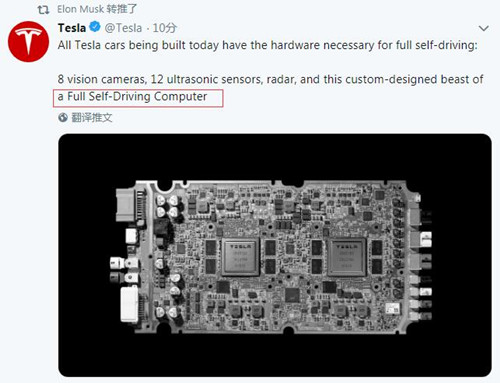Click the tweet line starting All Tesla cars

(x=267, y=45)
